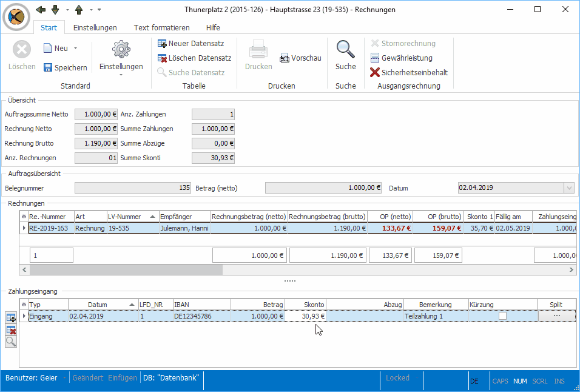Screen dimensions: 580x392
Task: Open the Einstellungen gear button in the ribbon
Action: tap(121, 55)
